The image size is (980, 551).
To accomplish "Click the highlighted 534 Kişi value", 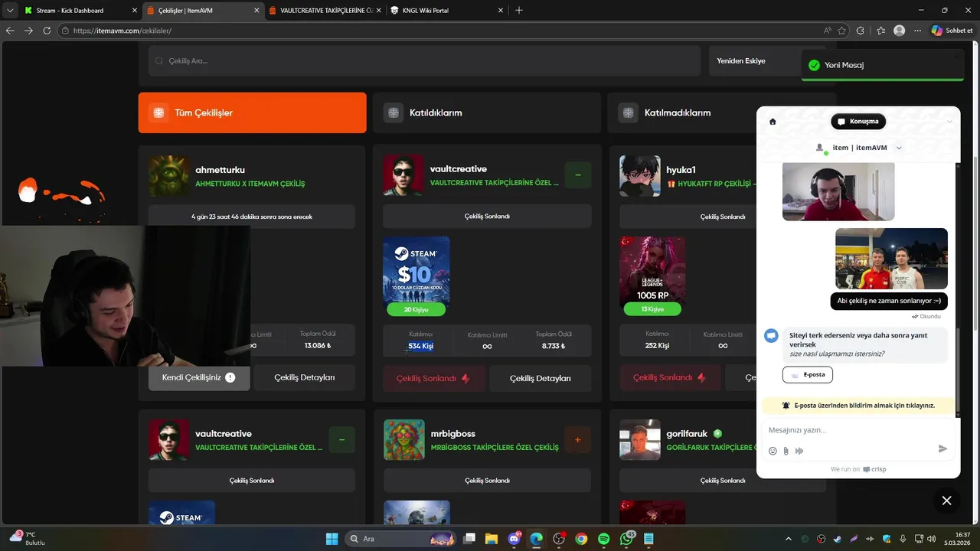I will click(x=420, y=346).
